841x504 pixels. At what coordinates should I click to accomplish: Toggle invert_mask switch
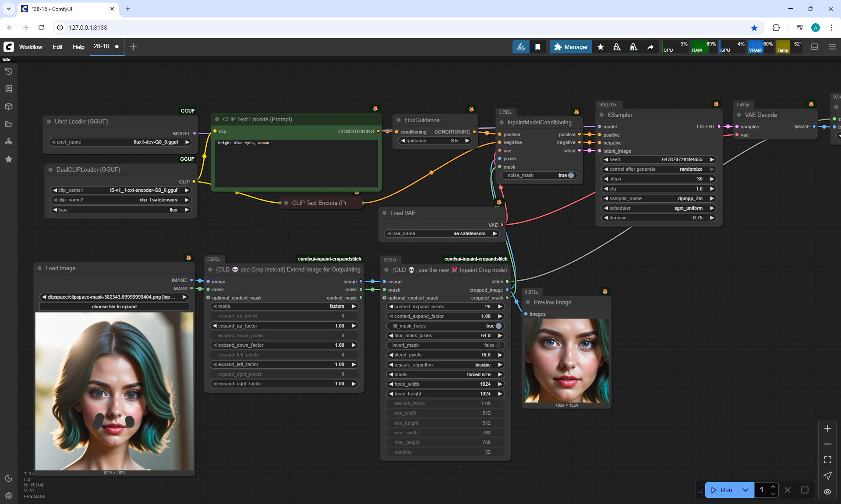point(498,345)
